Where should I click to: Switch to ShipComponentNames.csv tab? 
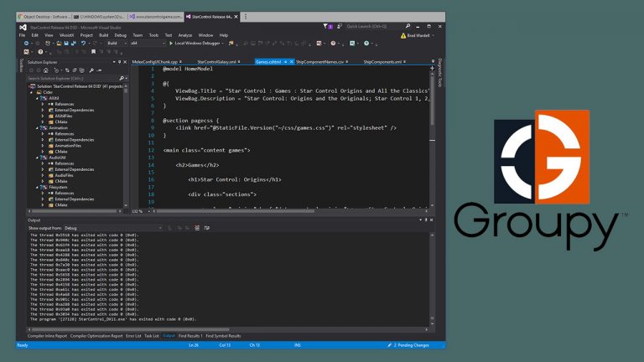[x=320, y=62]
